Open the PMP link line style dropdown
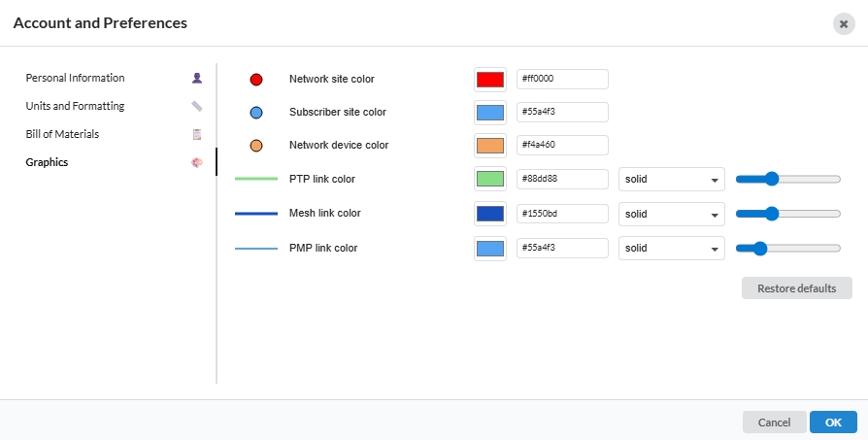Image resolution: width=868 pixels, height=440 pixels. pos(672,249)
